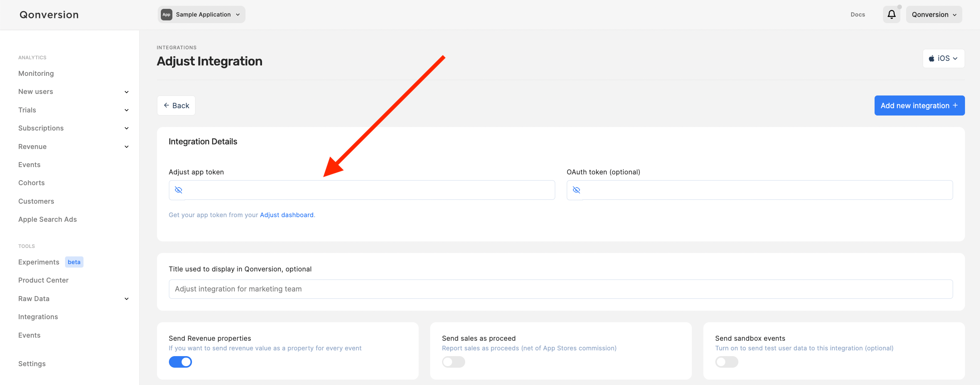980x385 pixels.
Task: Click the Trials sidebar label
Action: click(x=27, y=110)
